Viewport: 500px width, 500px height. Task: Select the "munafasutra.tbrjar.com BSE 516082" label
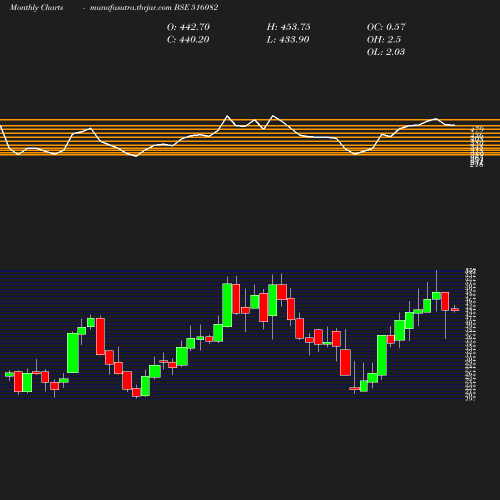pyautogui.click(x=154, y=8)
